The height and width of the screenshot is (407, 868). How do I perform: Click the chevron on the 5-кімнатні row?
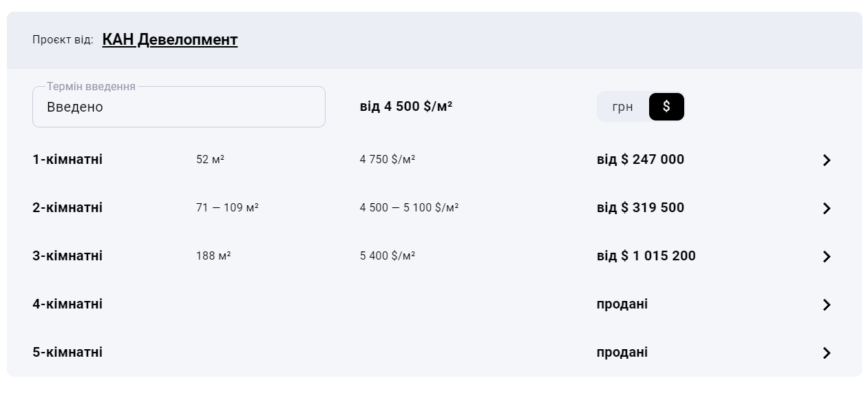click(827, 353)
